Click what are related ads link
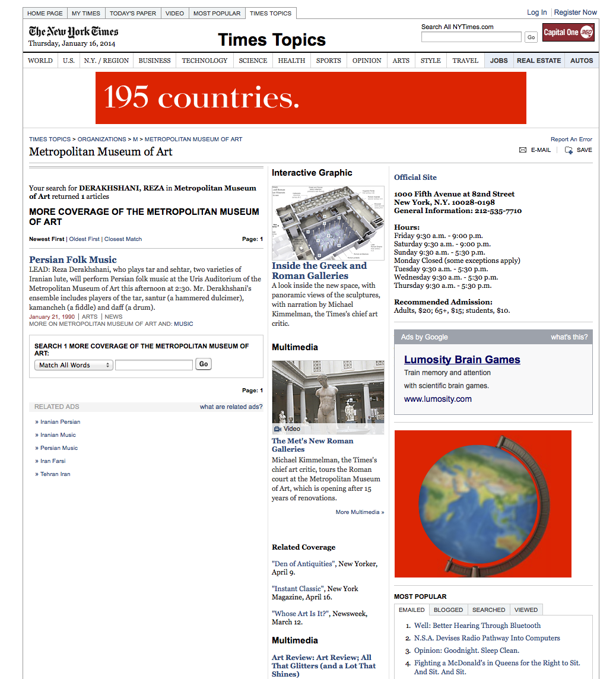Image resolution: width=616 pixels, height=679 pixels. 231,407
